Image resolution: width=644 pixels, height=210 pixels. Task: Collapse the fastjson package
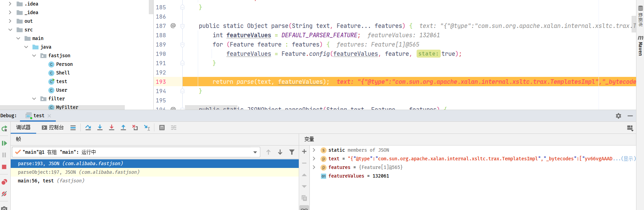click(34, 56)
